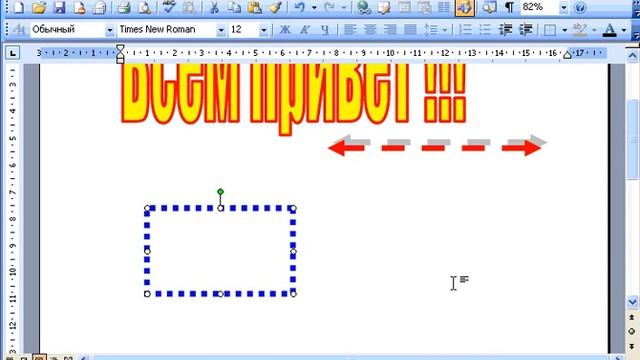Viewport: 640px width, 360px height.
Task: Click the Обычный style box
Action: (67, 29)
